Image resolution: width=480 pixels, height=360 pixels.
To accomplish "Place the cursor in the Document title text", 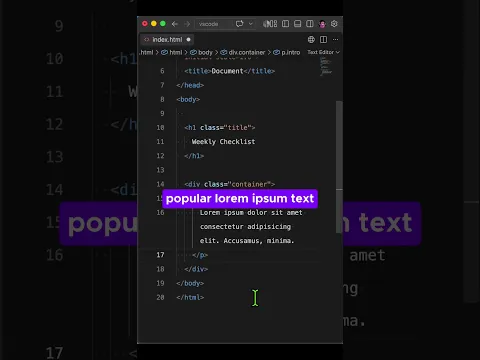I will pos(227,71).
